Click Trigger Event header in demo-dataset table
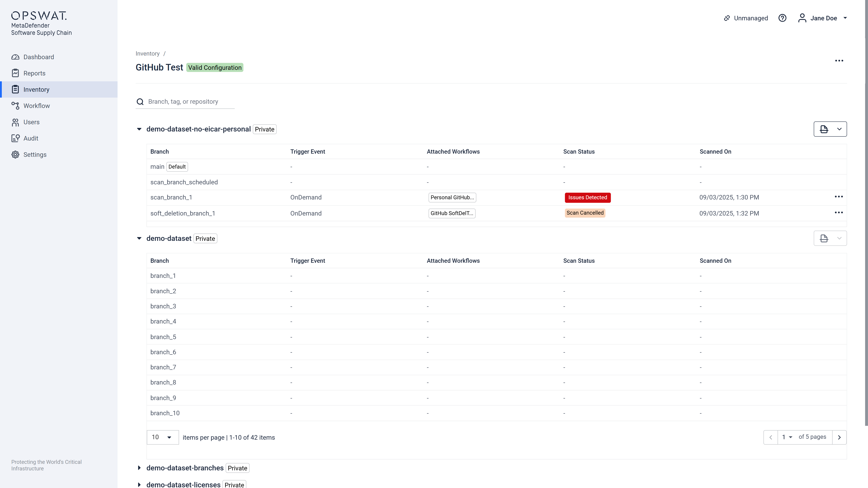Image resolution: width=868 pixels, height=488 pixels. pos(308,261)
